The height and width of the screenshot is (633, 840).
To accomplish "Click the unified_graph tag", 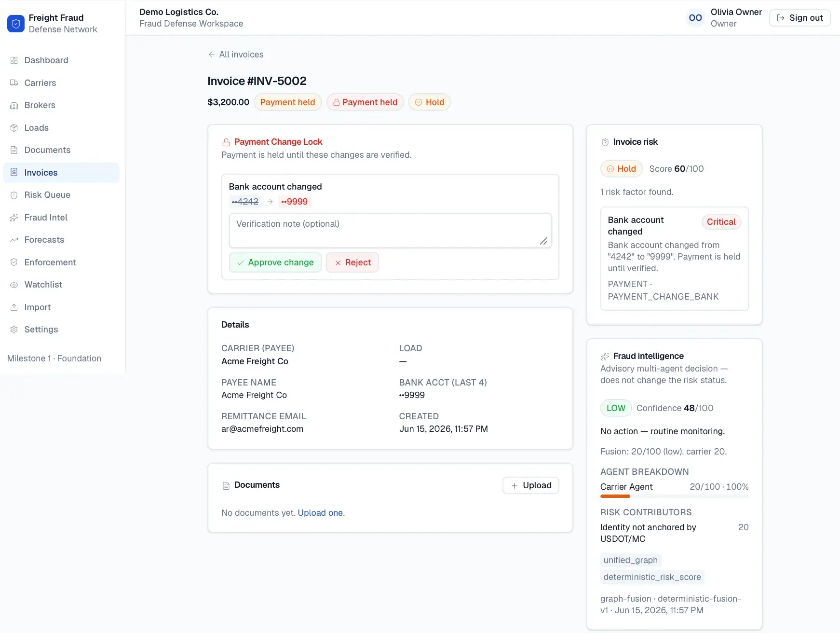I will (x=631, y=560).
